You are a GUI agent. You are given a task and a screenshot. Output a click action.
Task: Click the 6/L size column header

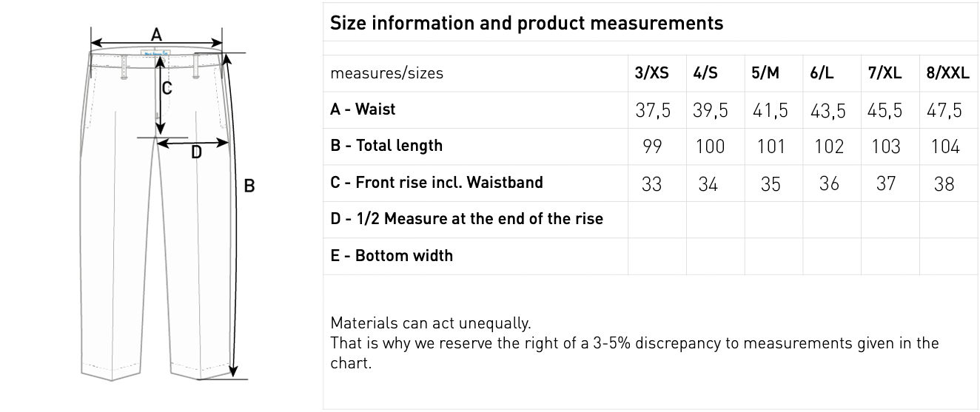pos(822,73)
